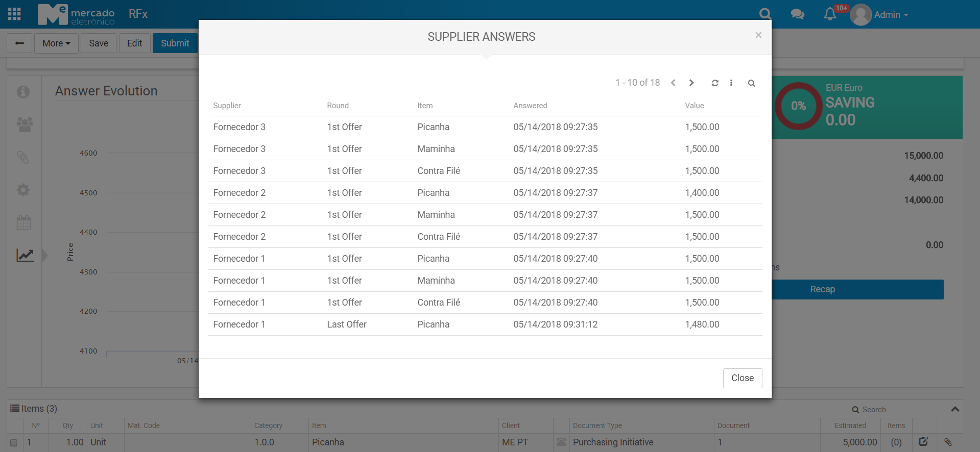Screen dimensions: 980x452
Task: Click the global search magnifier icon
Action: point(764,14)
